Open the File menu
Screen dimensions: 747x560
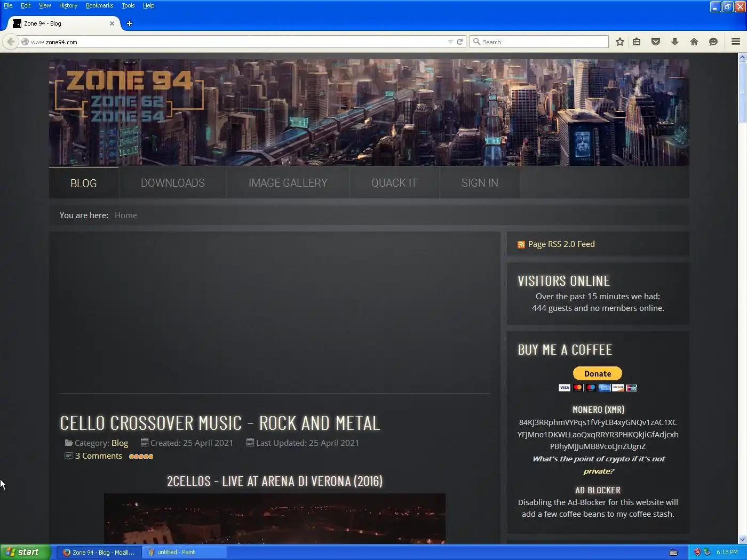tap(8, 5)
